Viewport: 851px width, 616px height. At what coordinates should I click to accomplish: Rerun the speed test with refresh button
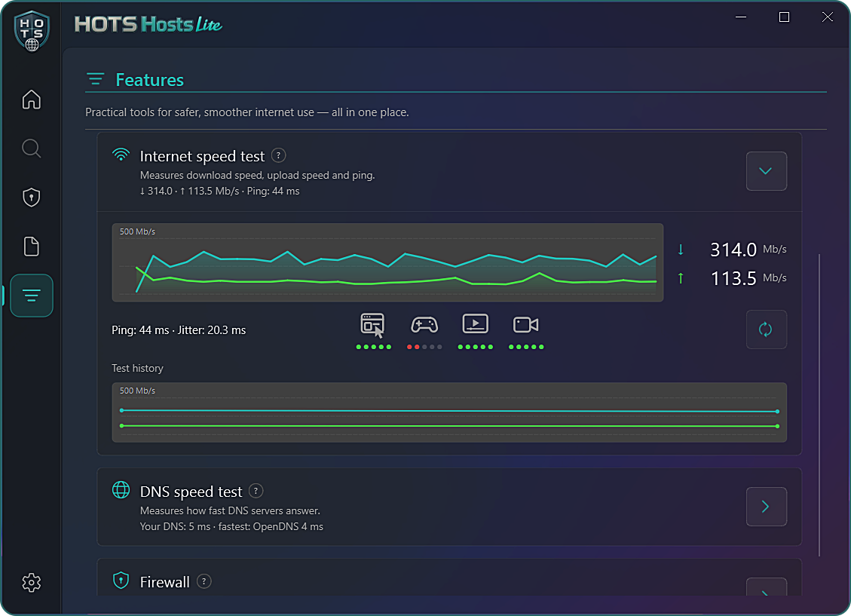pyautogui.click(x=766, y=329)
